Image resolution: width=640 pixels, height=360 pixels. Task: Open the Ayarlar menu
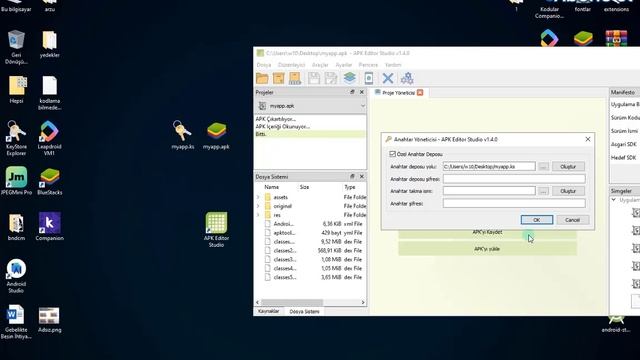344,65
